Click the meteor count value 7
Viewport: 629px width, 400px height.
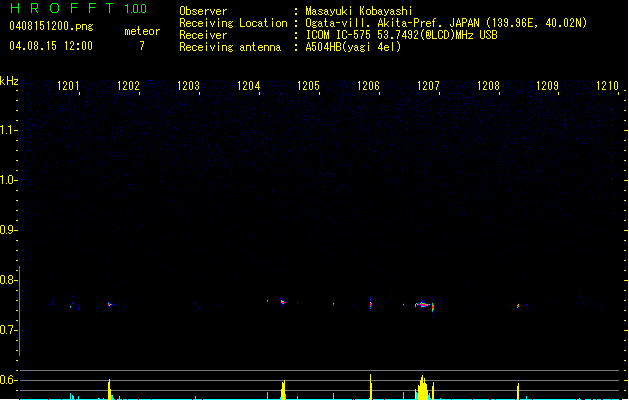tap(142, 46)
